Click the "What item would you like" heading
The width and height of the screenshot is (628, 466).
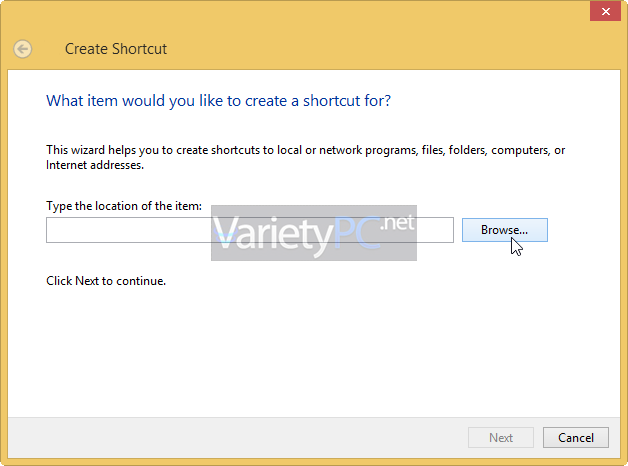point(218,101)
